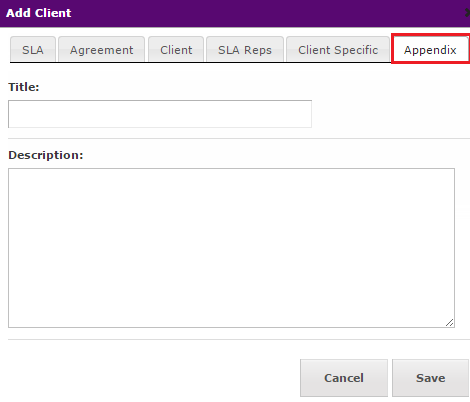
Task: Open the Agreement tab
Action: 101,49
